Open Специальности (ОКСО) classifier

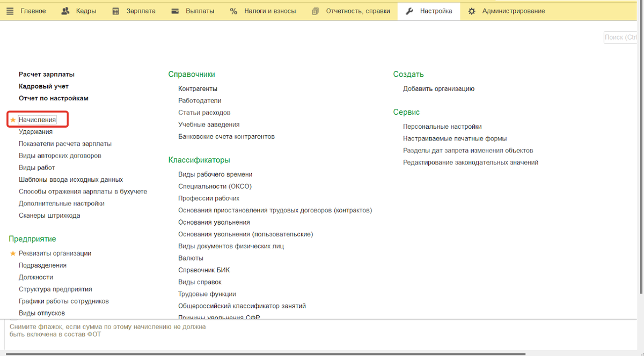point(215,187)
